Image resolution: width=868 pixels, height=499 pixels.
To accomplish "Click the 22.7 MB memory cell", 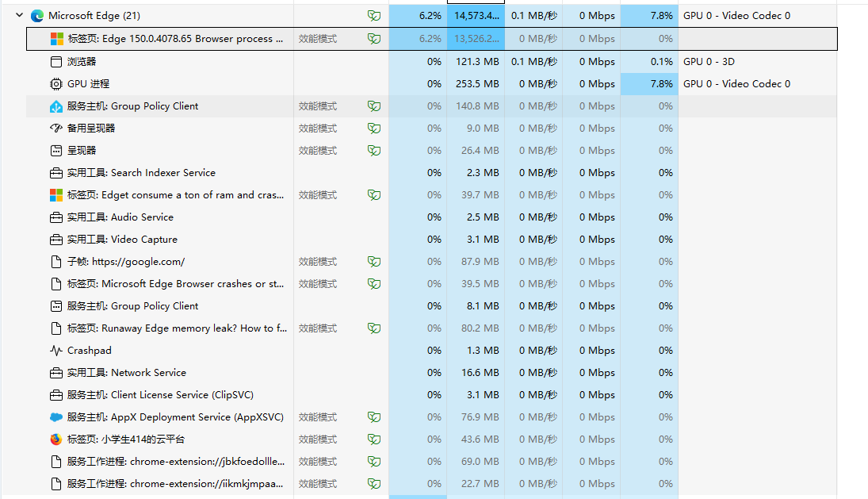I will click(476, 484).
